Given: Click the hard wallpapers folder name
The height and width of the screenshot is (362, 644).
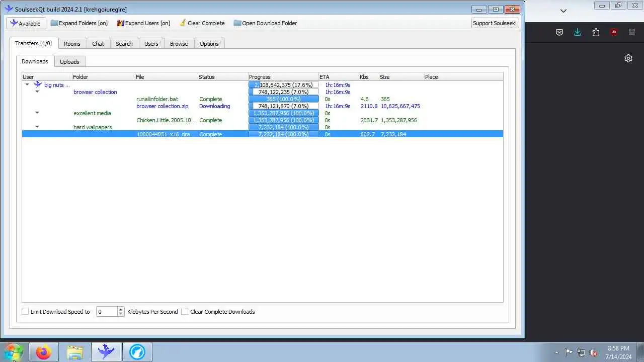Looking at the screenshot, I should pos(93,127).
